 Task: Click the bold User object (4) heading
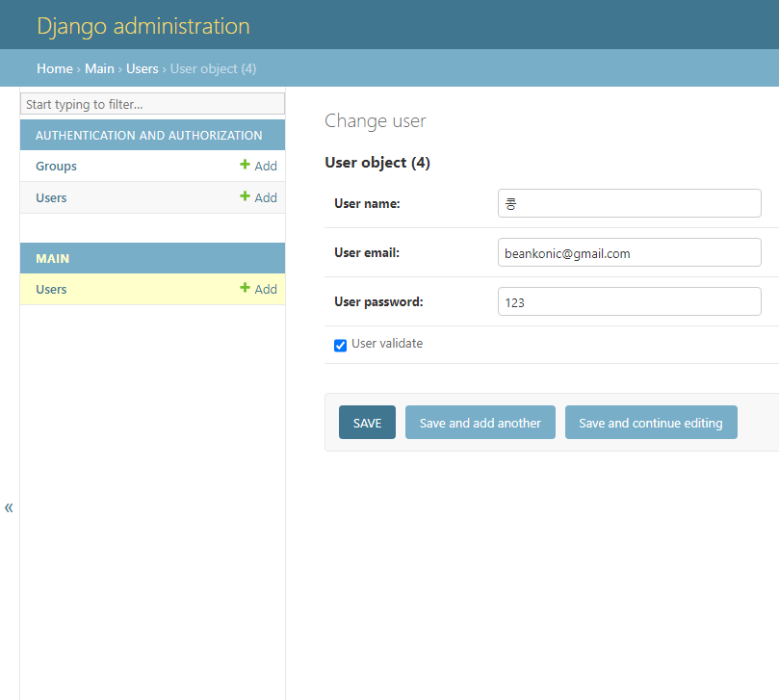pos(377,163)
